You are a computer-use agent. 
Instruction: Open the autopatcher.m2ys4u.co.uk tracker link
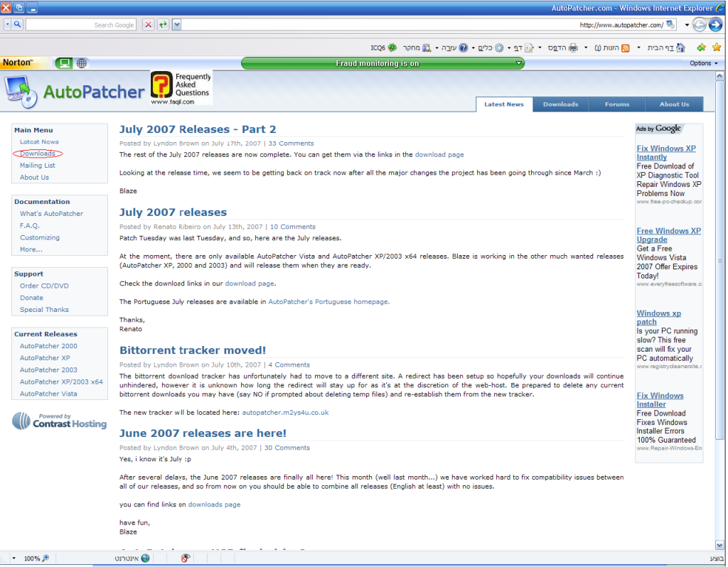coord(286,413)
